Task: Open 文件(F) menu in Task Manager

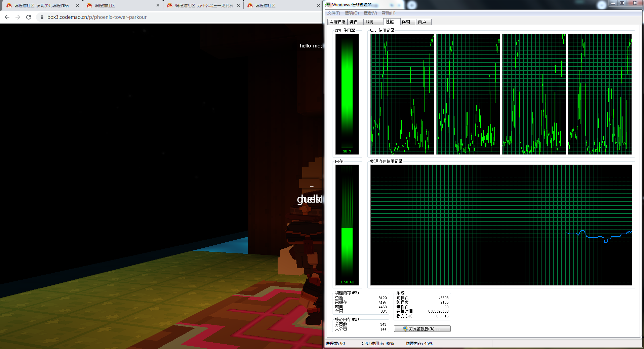Action: (334, 13)
